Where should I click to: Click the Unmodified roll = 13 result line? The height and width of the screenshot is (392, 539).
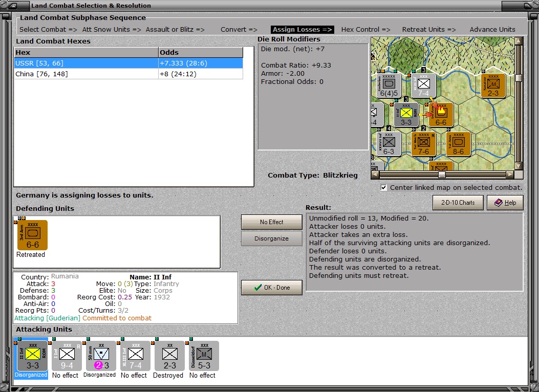(x=369, y=218)
